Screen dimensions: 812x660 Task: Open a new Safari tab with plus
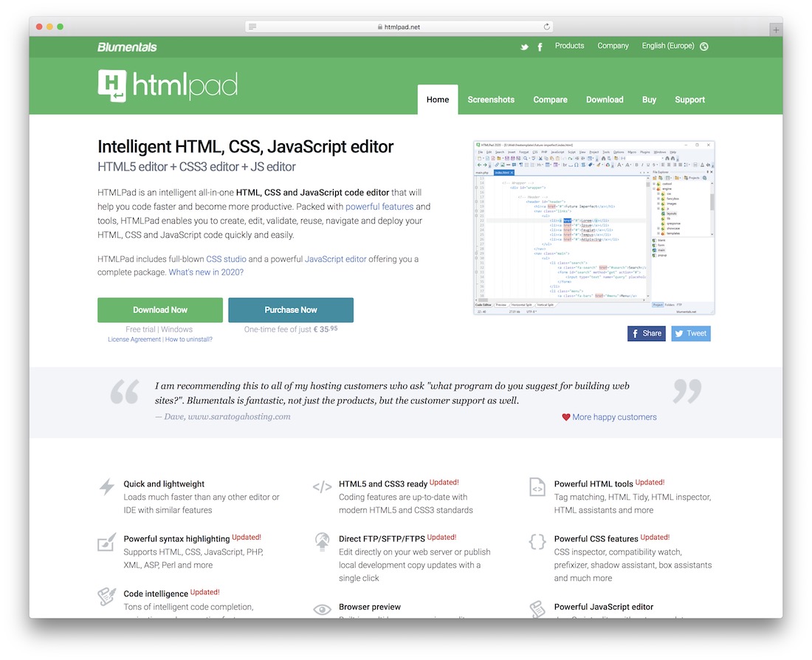click(775, 30)
